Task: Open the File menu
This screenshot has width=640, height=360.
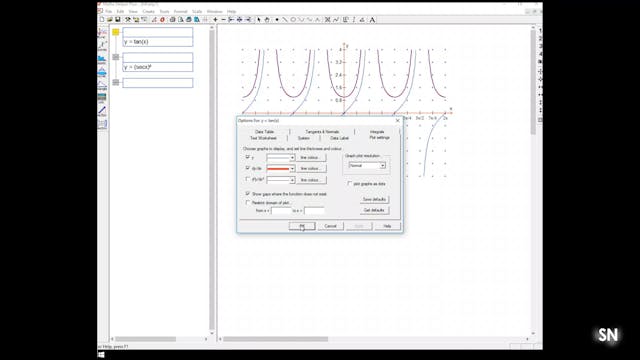Action: [109, 11]
